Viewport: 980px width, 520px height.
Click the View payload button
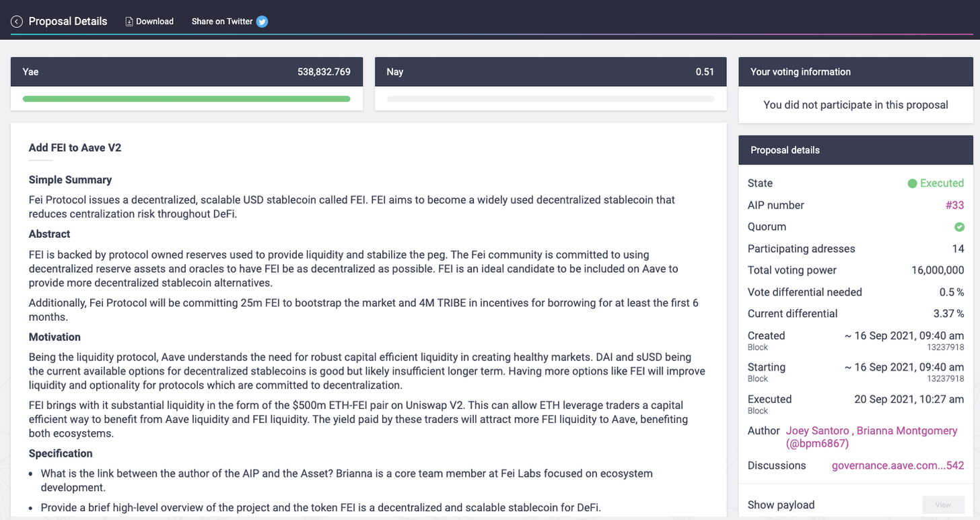(942, 505)
